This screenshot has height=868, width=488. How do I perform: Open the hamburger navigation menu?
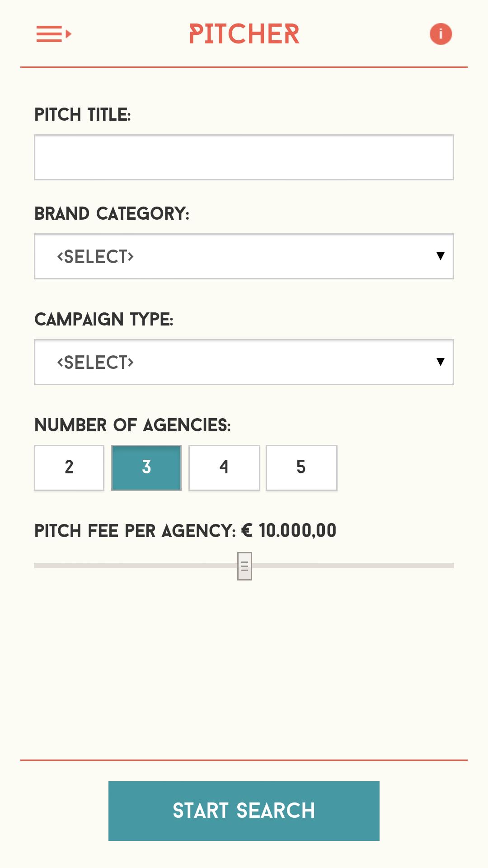click(53, 34)
